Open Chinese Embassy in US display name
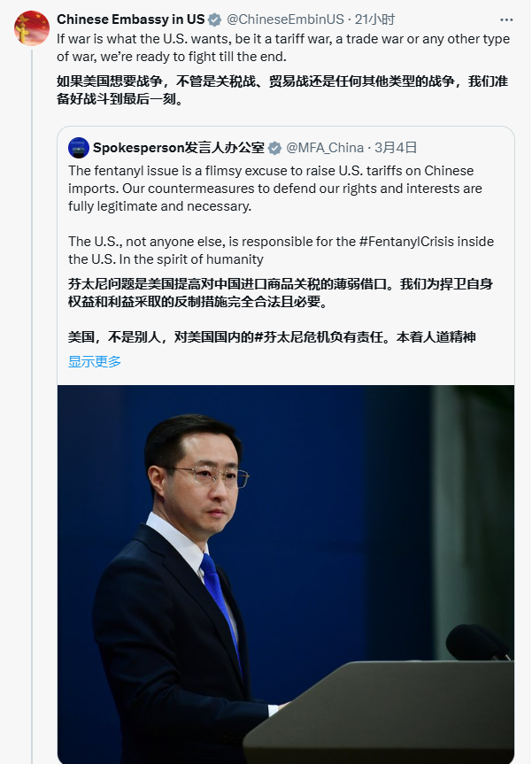This screenshot has height=764, width=532. tap(130, 19)
